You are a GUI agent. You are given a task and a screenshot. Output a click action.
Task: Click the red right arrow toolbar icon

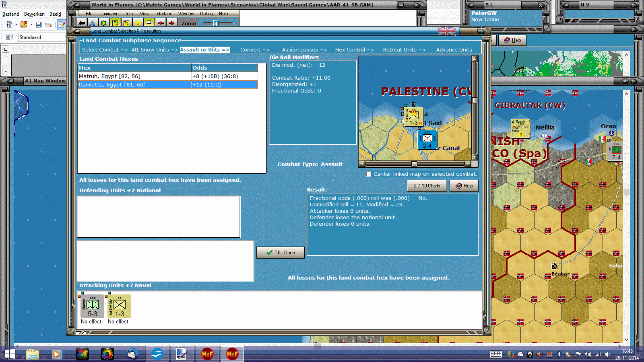(x=172, y=23)
